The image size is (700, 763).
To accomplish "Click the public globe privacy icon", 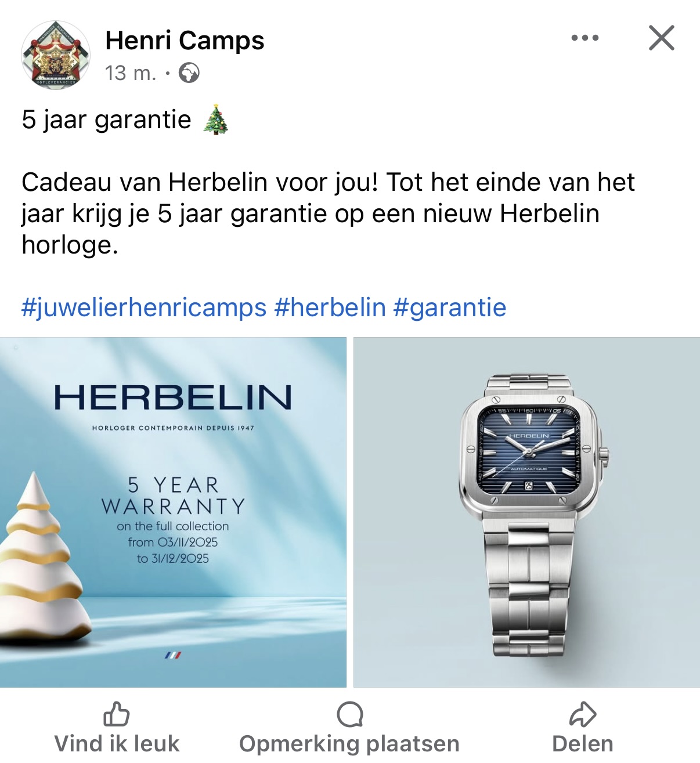I will click(189, 73).
